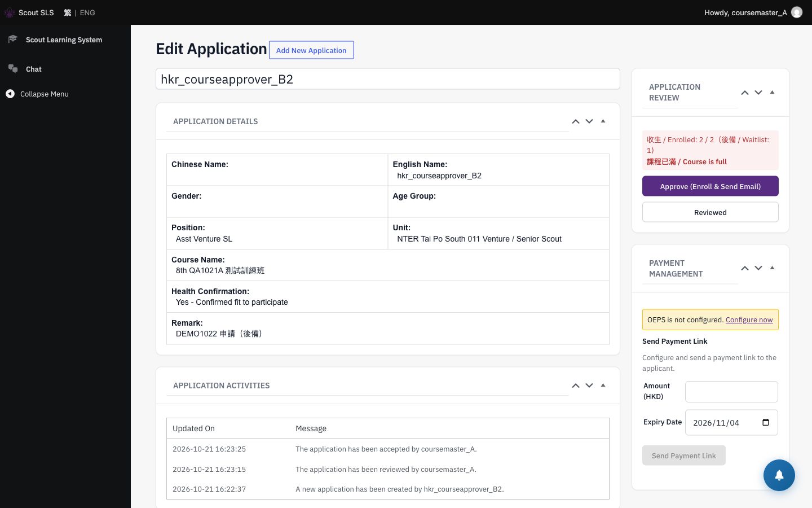The image size is (812, 508).
Task: Open Scout Learning System menu item
Action: [65, 40]
